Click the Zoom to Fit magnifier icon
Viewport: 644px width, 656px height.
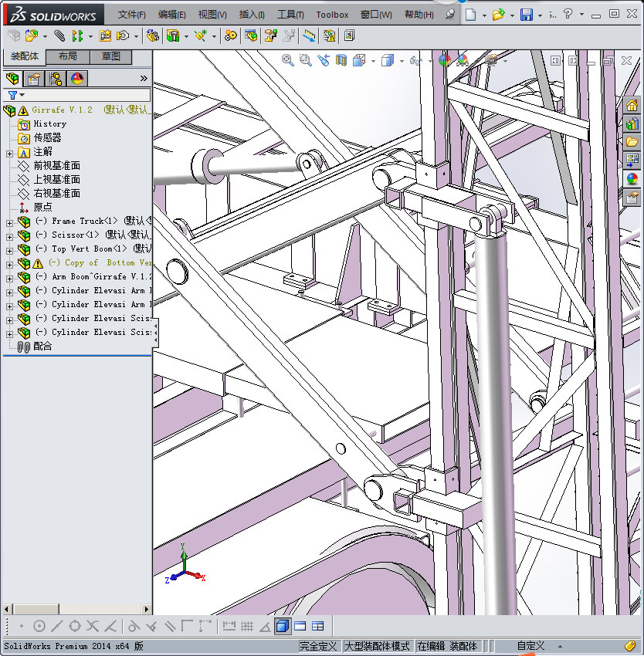point(288,59)
